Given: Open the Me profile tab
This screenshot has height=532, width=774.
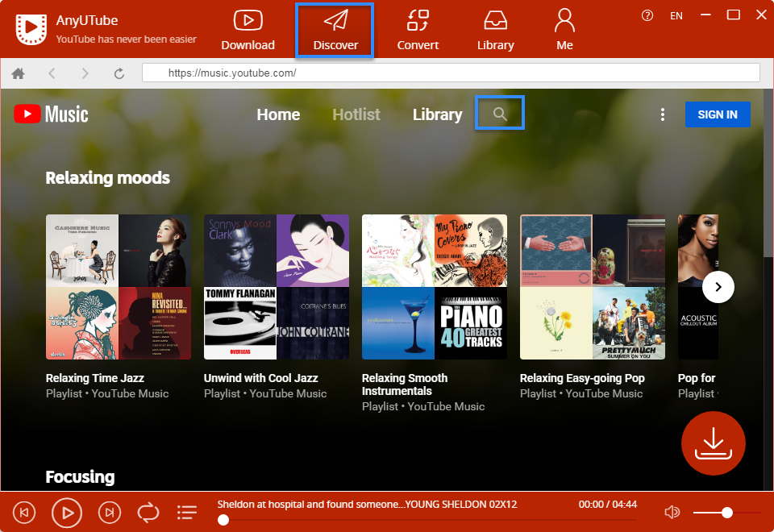Looking at the screenshot, I should (564, 31).
